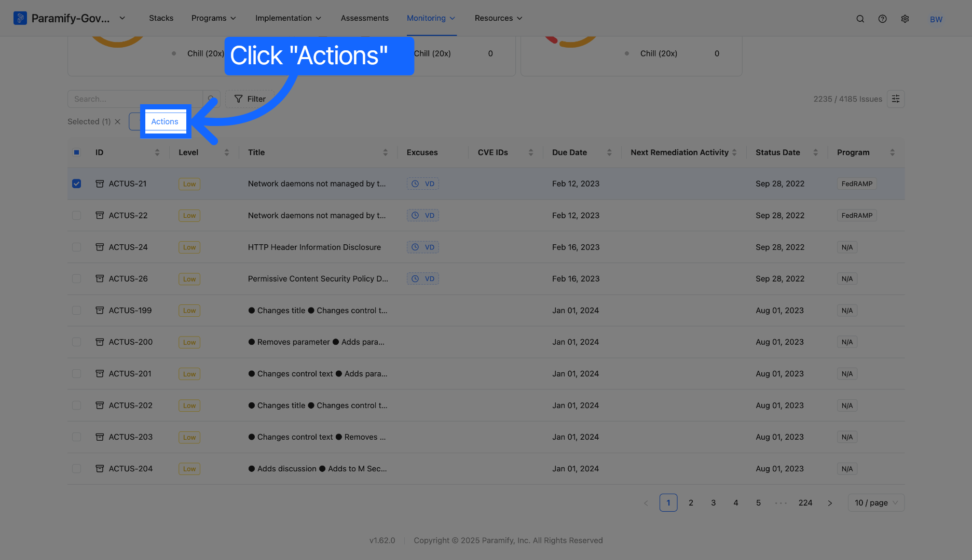Screen dimensions: 972x560
Task: Sort by Next Remediation Activity arrows
Action: pyautogui.click(x=734, y=152)
